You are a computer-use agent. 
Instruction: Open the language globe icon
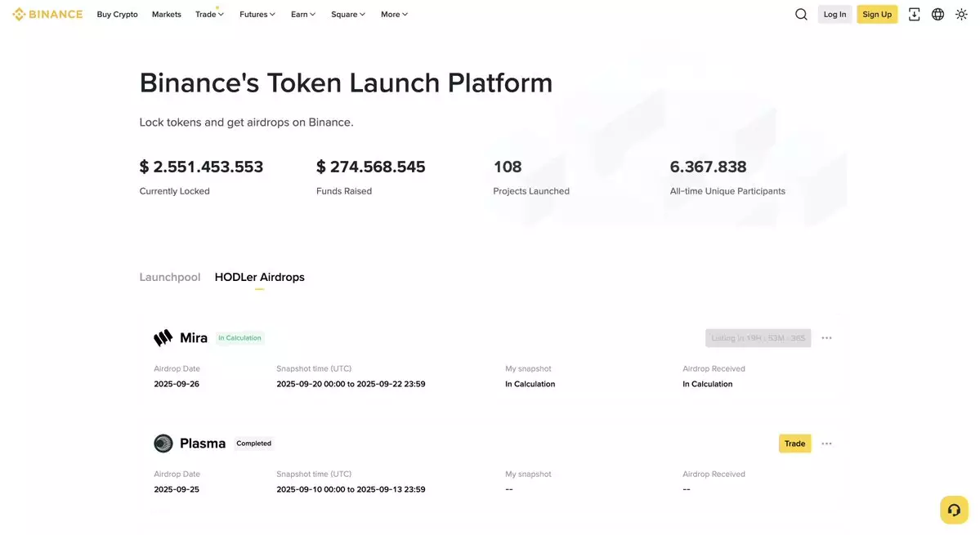tap(937, 15)
